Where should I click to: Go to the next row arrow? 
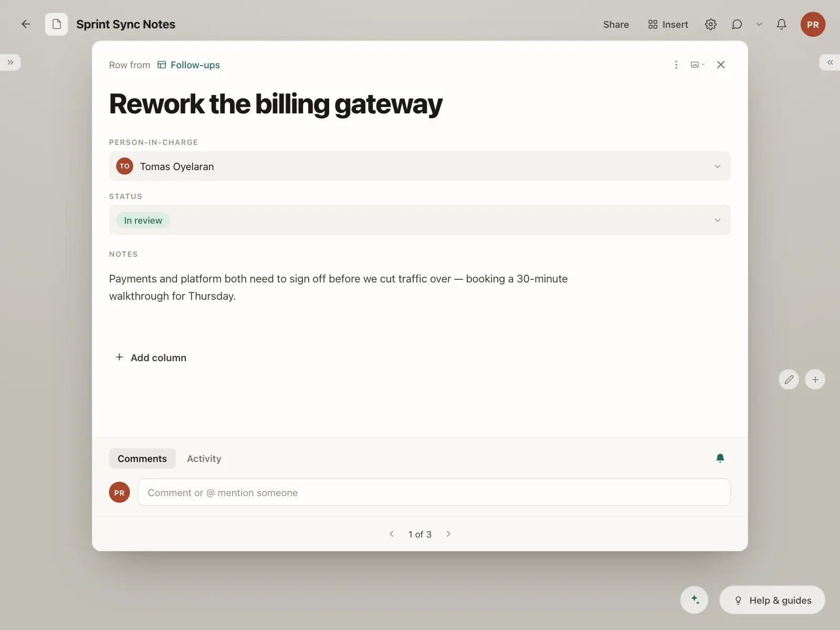click(448, 534)
